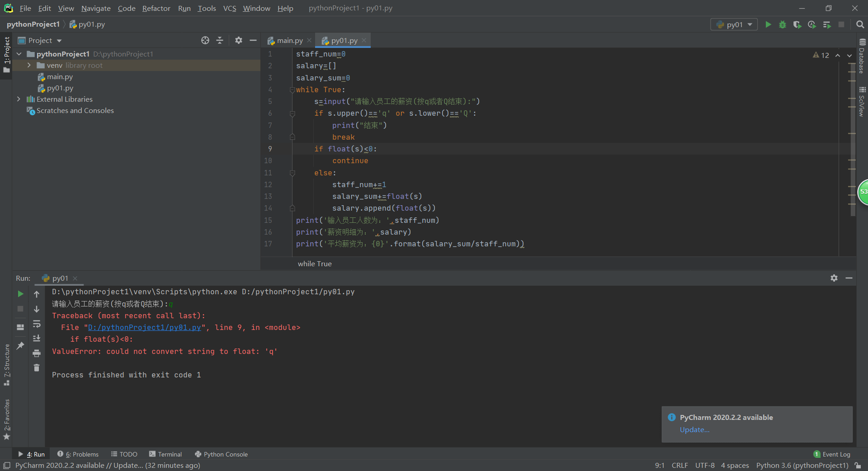Open the profiler run icon
868x471 pixels.
coord(812,24)
